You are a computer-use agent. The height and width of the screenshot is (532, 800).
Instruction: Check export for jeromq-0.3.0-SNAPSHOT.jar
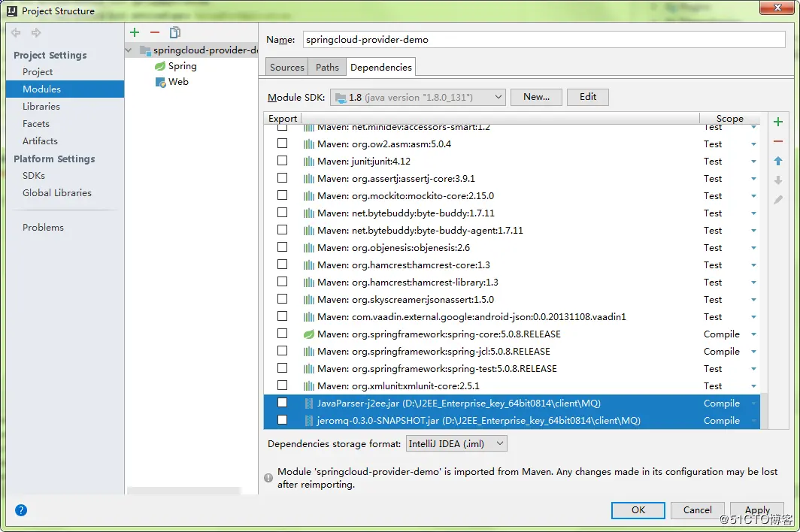tap(282, 420)
